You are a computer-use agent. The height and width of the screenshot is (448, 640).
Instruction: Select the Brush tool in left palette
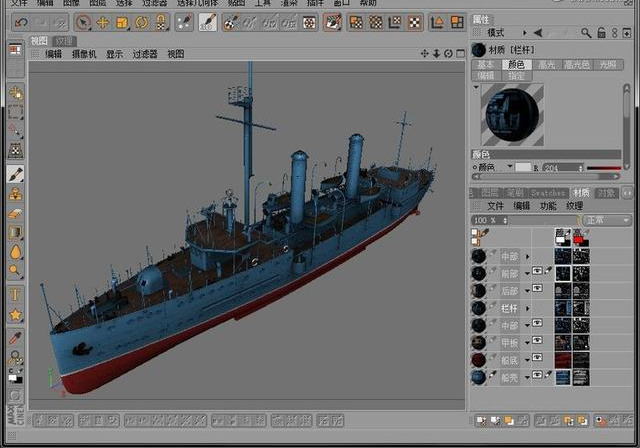16,174
